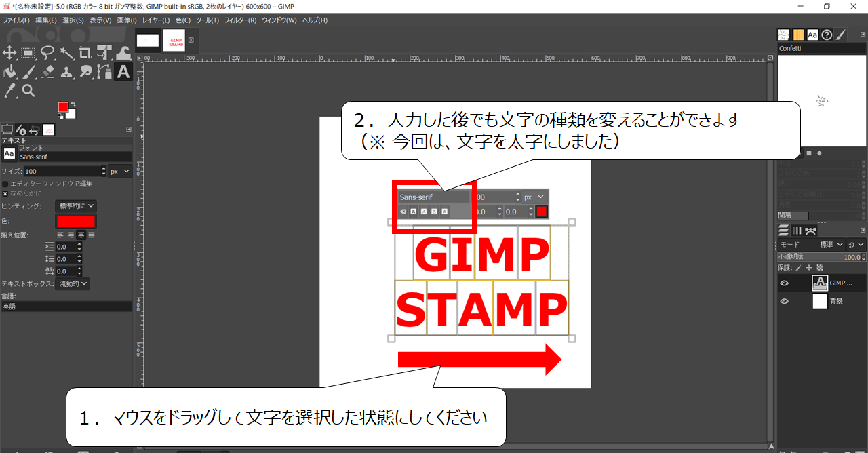Reset colors to default black and white
The height and width of the screenshot is (453, 868).
(x=60, y=117)
